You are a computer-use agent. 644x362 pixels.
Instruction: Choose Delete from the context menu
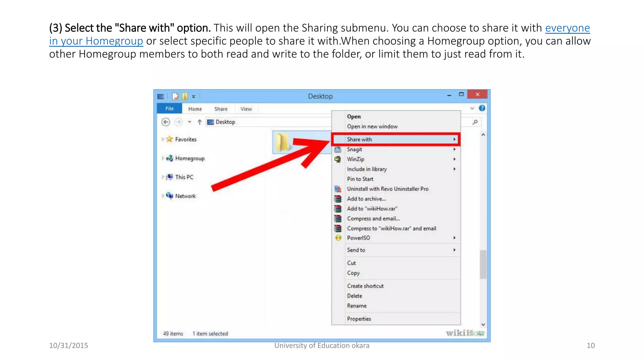click(x=396, y=296)
